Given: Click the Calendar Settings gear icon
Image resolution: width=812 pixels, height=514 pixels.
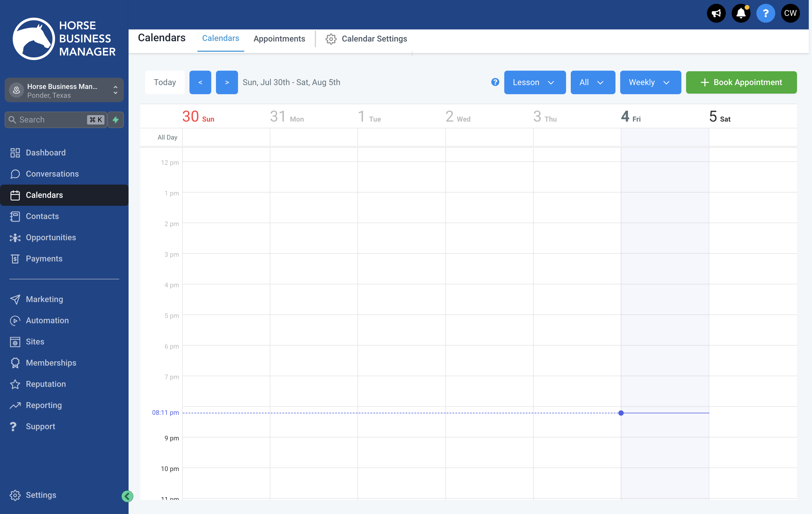Looking at the screenshot, I should coord(331,39).
